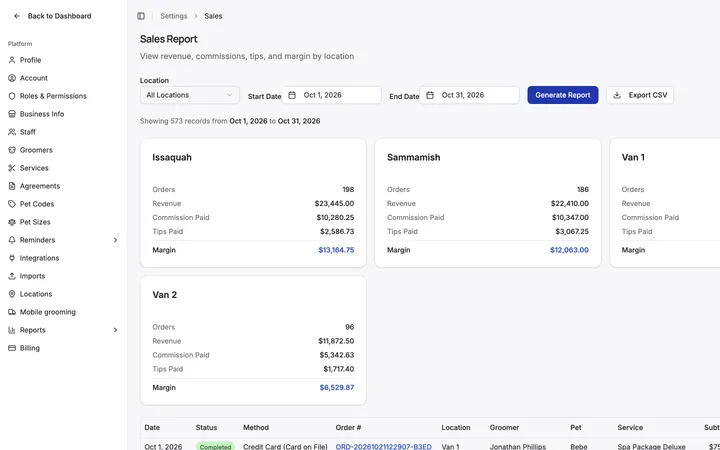Click Sammamish margin value $12,063.00
The height and width of the screenshot is (450, 720).
click(569, 250)
